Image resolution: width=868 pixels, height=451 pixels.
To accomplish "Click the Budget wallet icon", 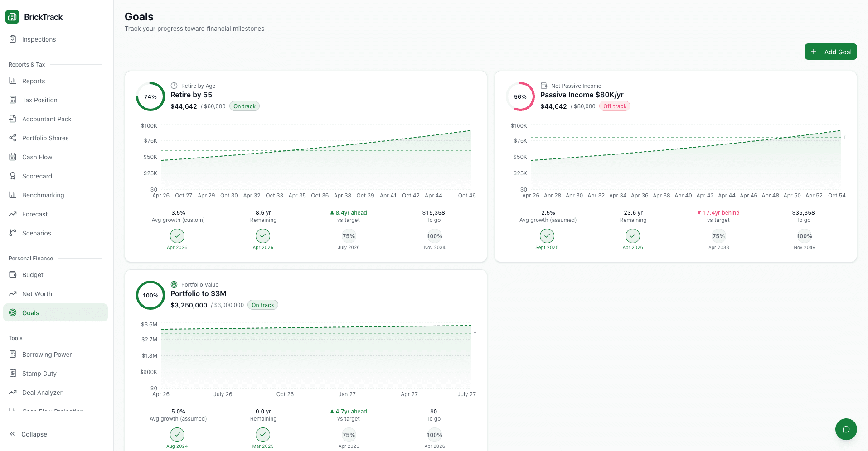I will pos(13,274).
